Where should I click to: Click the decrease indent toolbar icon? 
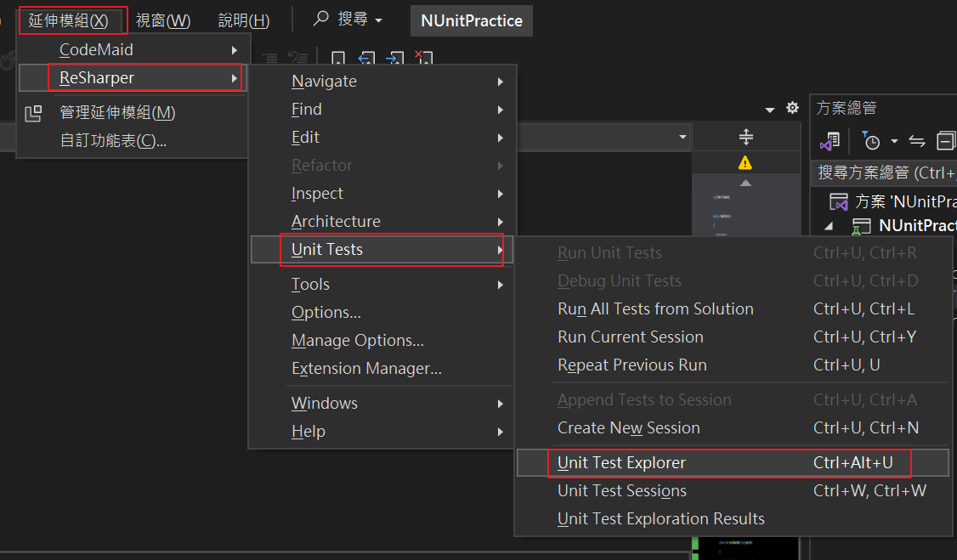[269, 59]
